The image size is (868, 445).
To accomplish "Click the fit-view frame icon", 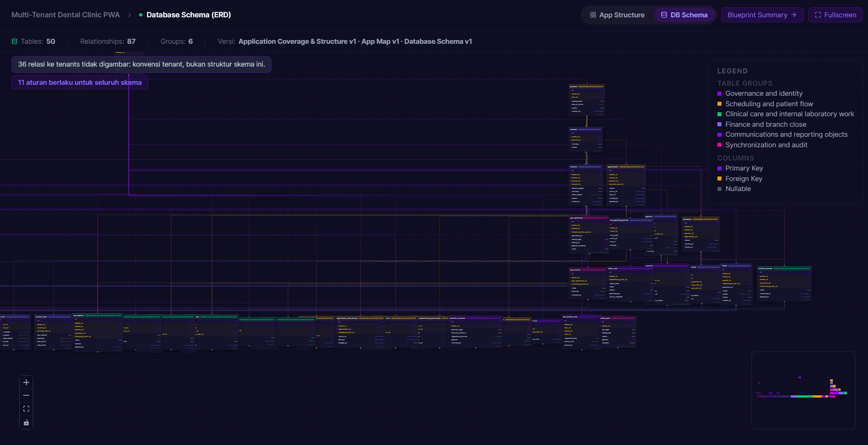I will pos(26,409).
